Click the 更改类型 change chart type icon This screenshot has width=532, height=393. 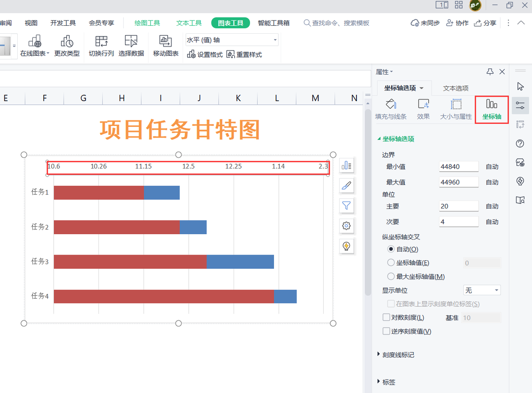(67, 41)
